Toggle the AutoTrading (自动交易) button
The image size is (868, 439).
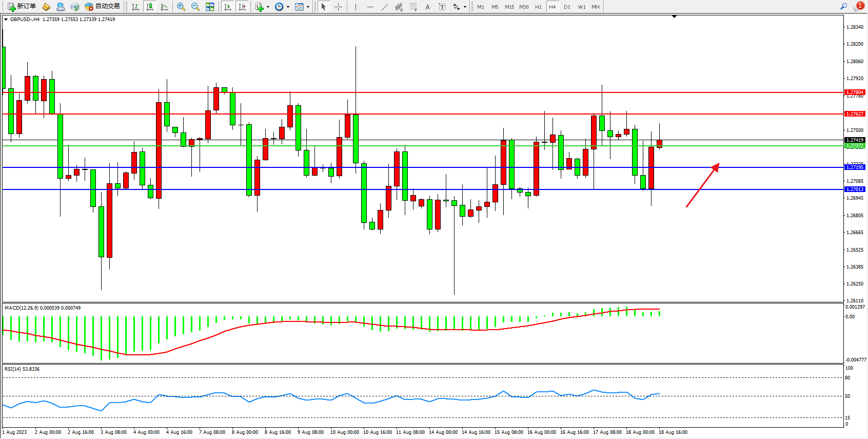click(x=102, y=7)
